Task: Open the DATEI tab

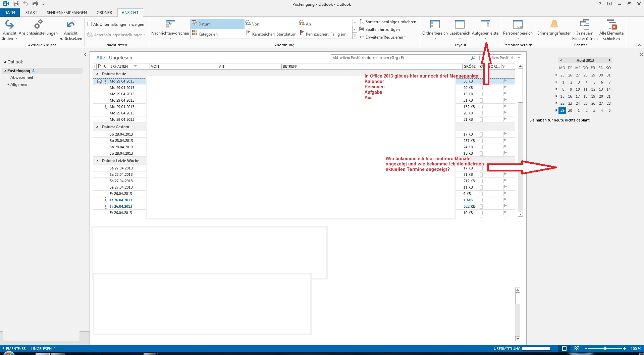Action: [10, 12]
